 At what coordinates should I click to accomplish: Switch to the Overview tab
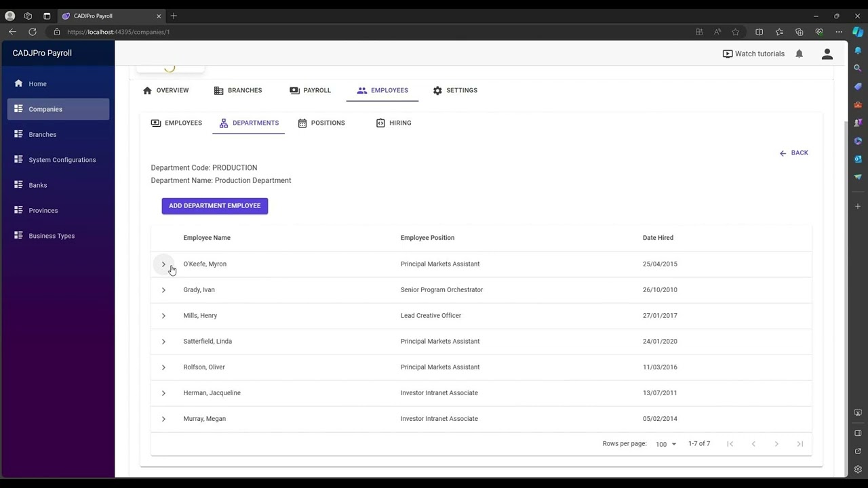coord(165,90)
